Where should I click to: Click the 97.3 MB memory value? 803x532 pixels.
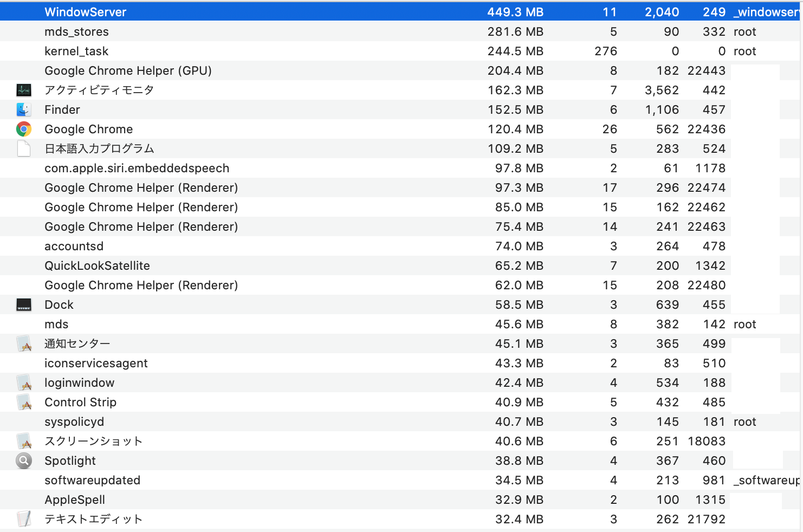click(519, 187)
